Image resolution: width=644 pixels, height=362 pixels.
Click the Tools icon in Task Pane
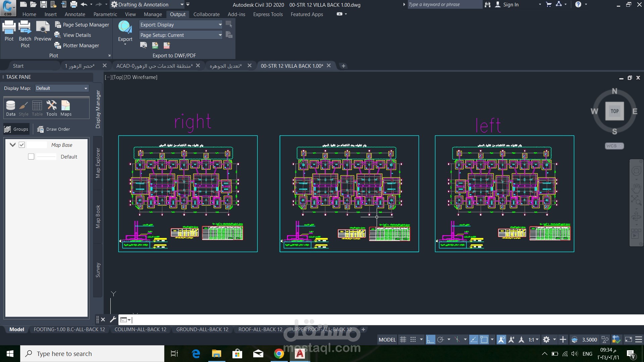click(52, 108)
